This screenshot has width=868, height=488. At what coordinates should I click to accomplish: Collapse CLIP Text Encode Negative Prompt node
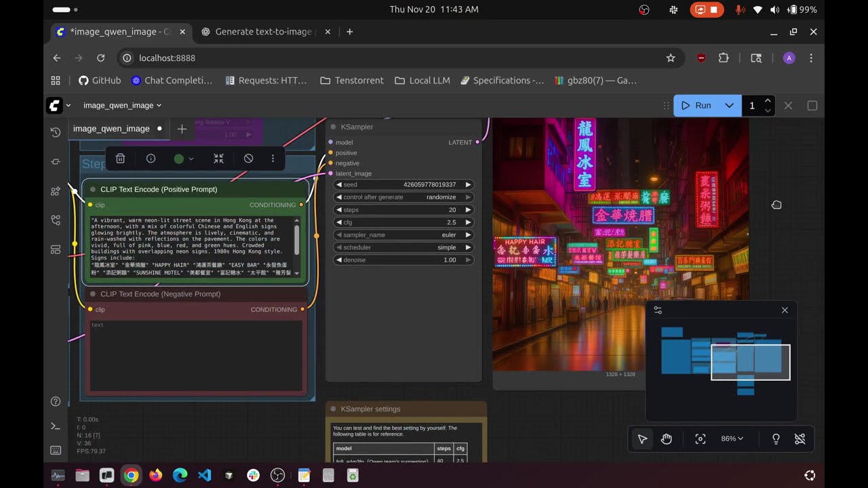tap(93, 294)
